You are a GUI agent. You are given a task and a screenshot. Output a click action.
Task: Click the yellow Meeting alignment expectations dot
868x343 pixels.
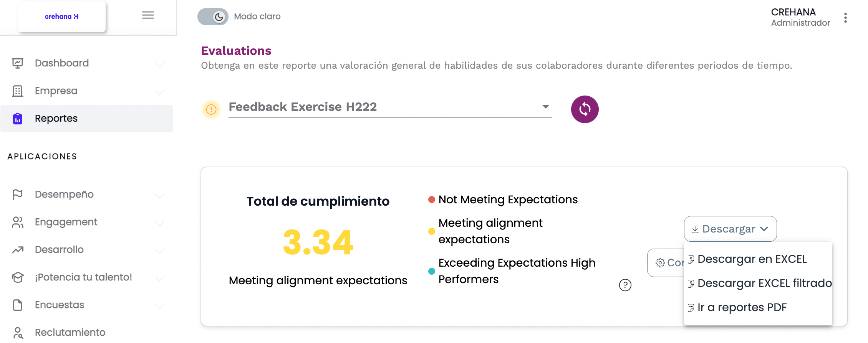(x=432, y=231)
